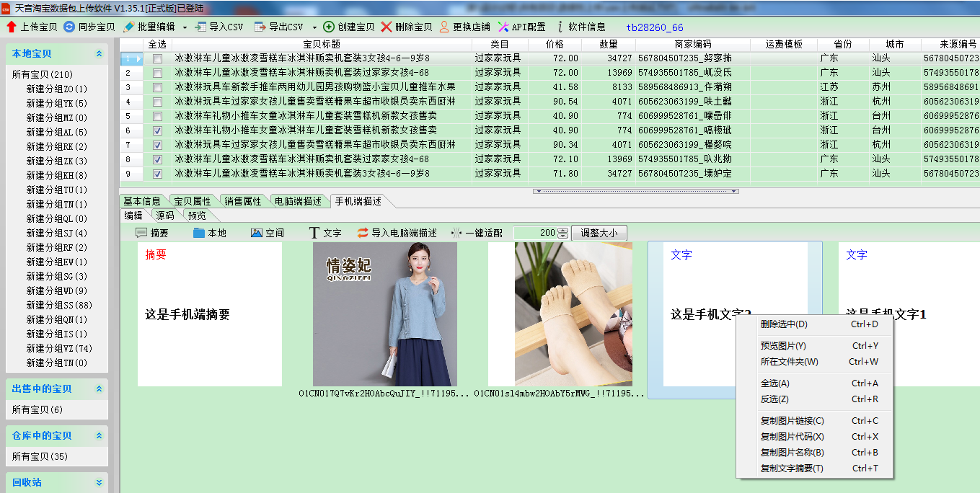Open dropdown arrow next to 导出CSV
The image size is (980, 493).
pyautogui.click(x=314, y=27)
